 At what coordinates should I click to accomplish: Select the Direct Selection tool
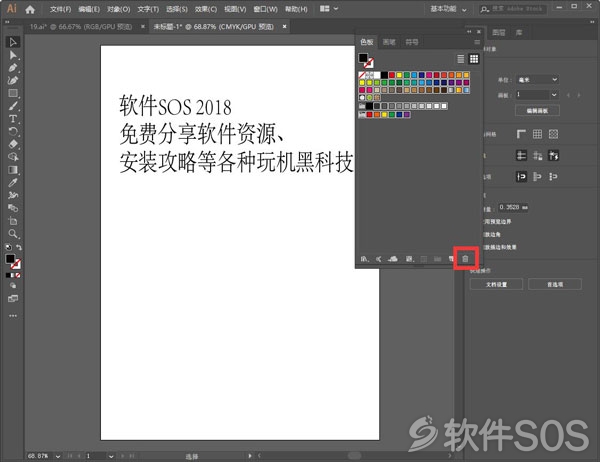[13, 55]
